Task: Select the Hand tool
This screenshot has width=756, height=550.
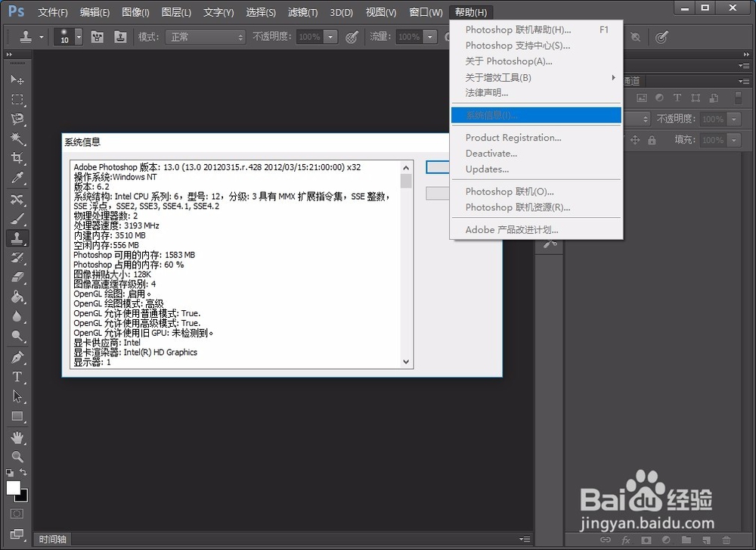Action: point(17,437)
